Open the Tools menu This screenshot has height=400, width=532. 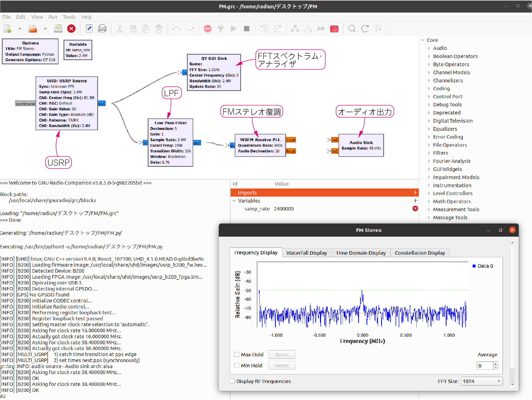coord(69,17)
